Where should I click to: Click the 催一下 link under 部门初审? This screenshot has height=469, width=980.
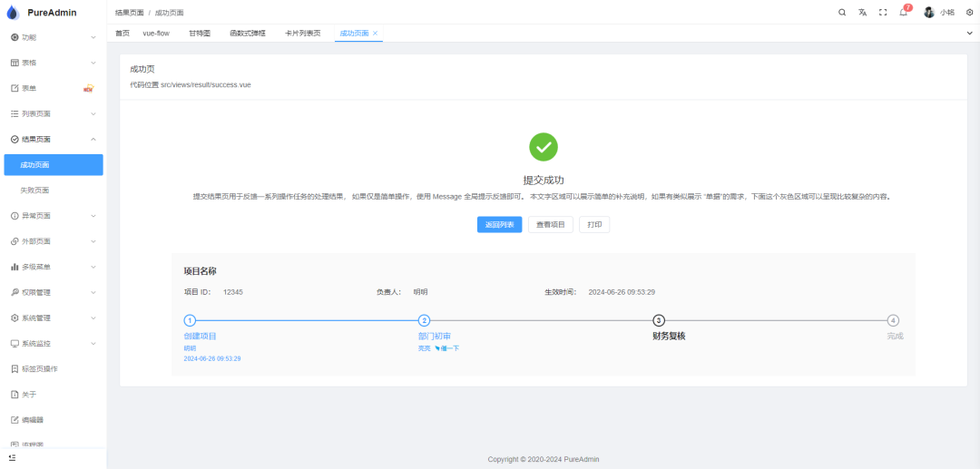pos(447,348)
